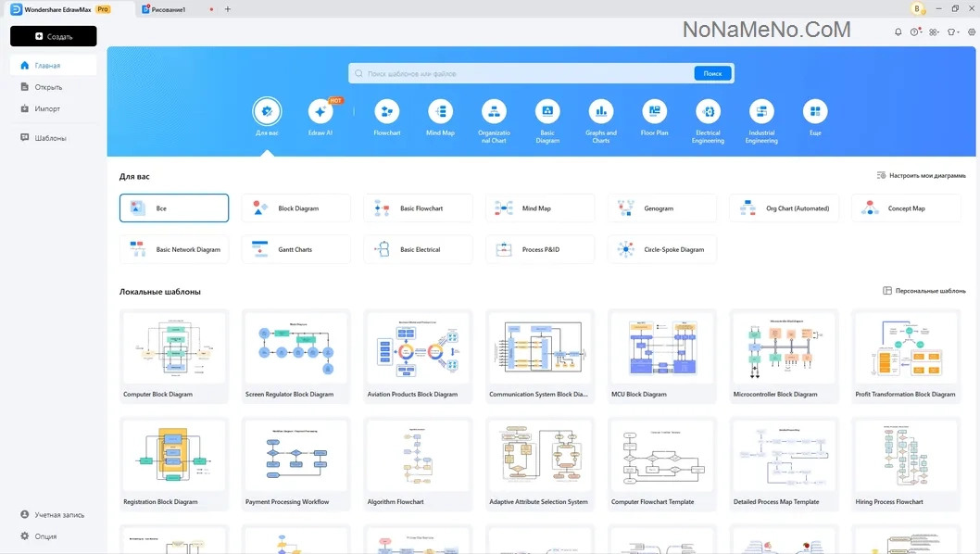Screen dimensions: 980x554
Task: Select Импорт in the left sidebar
Action: (x=47, y=108)
